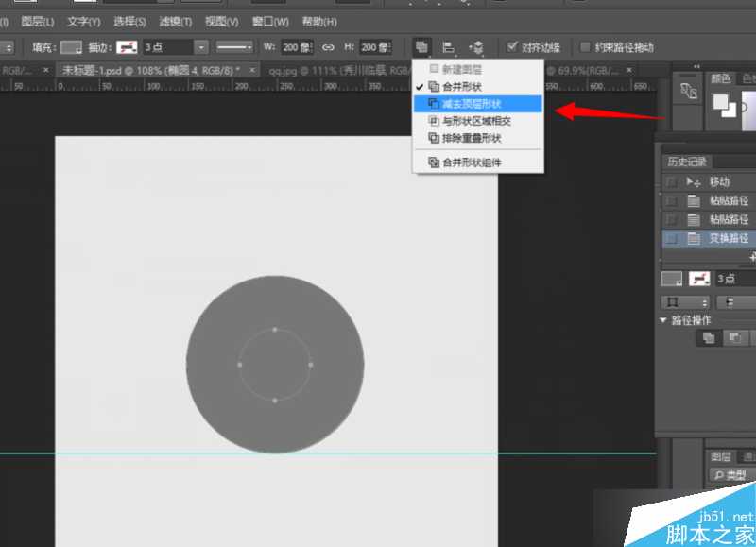
Task: Toggle the 对齐边缘 checkbox
Action: (x=512, y=46)
